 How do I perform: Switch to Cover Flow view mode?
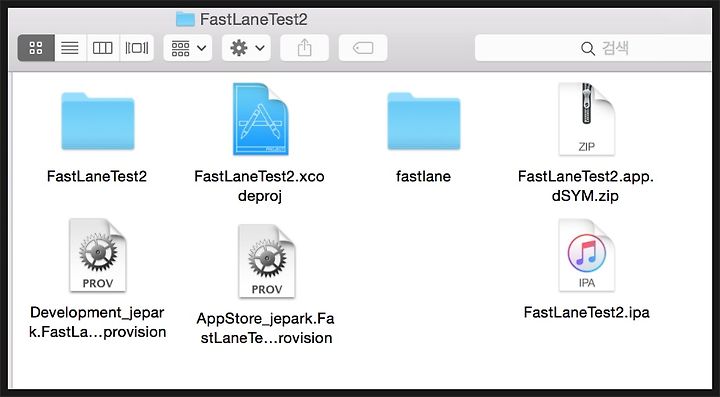tap(137, 48)
